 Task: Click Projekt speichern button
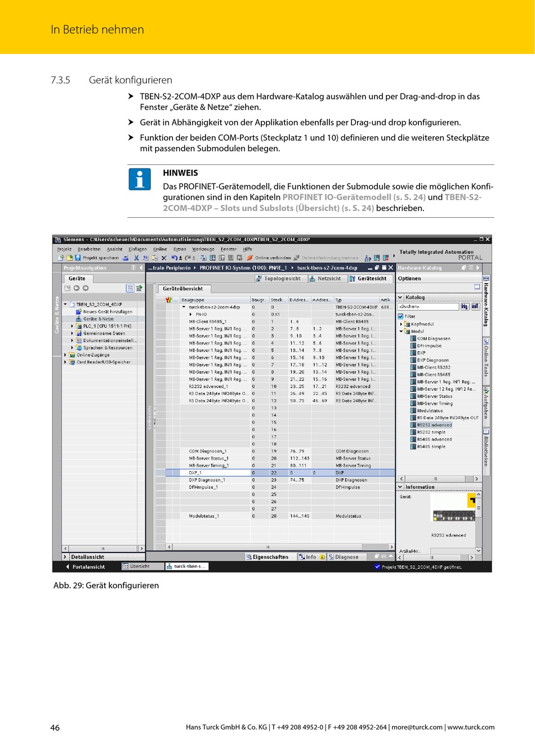tap(97, 258)
